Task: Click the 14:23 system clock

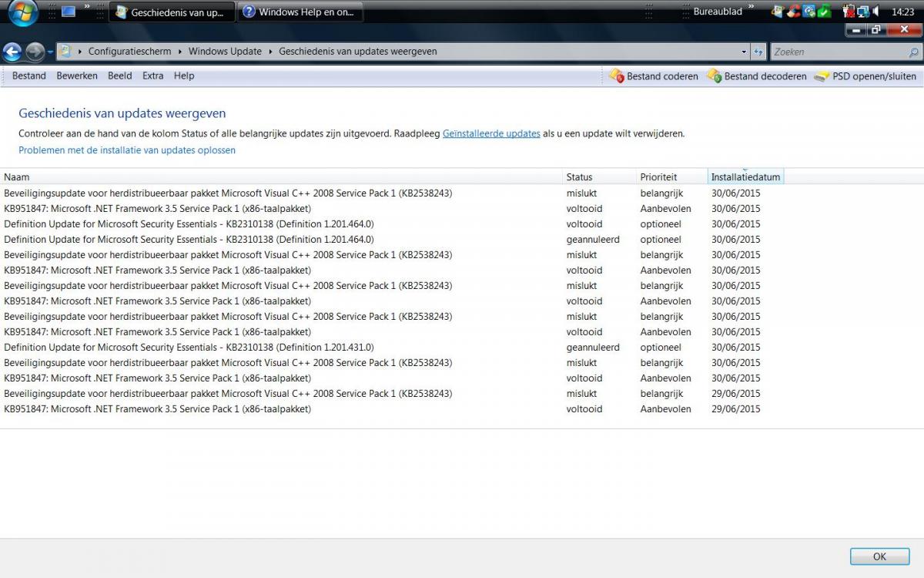Action: tap(902, 12)
